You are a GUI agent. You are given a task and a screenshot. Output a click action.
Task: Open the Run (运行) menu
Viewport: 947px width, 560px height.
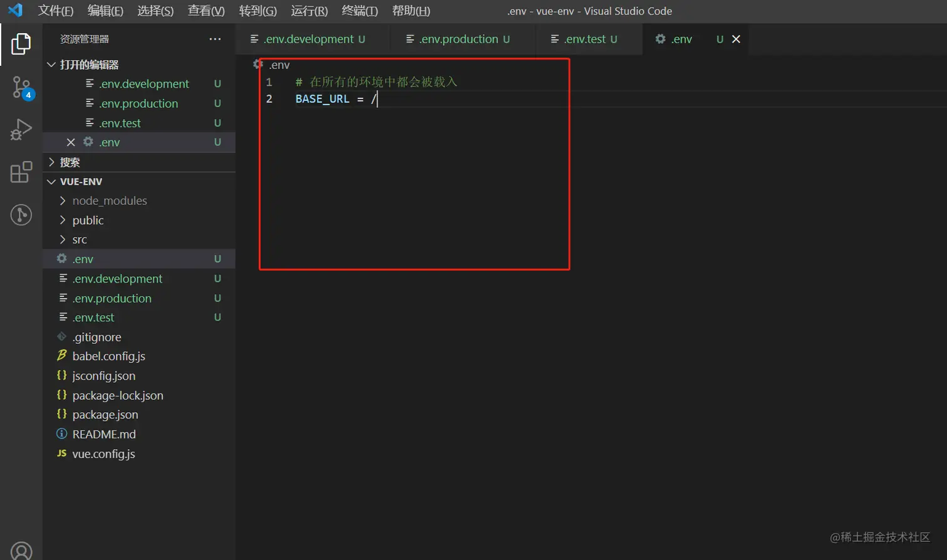pyautogui.click(x=309, y=11)
